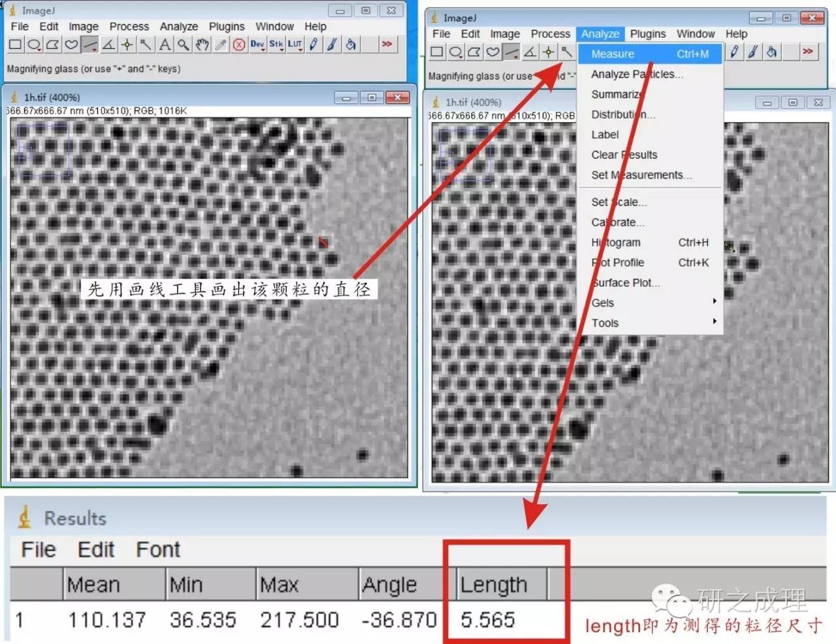Open More Tools arrows in ImageJ window with Analyze open
Screen dimensions: 836x644
(809, 52)
